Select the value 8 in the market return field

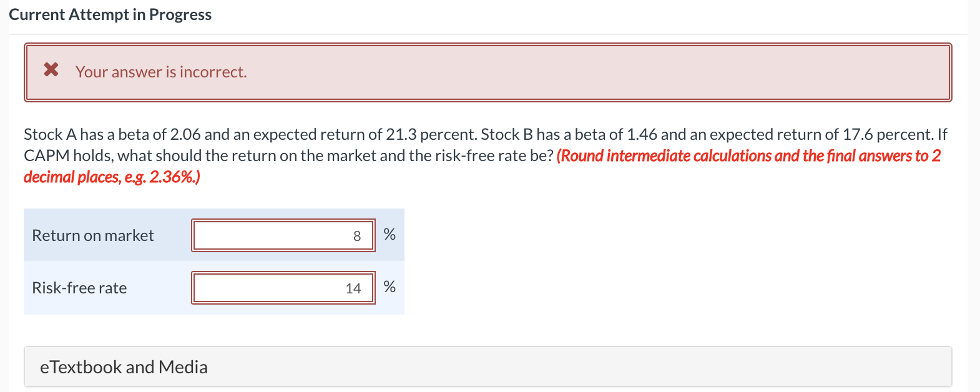pos(357,236)
